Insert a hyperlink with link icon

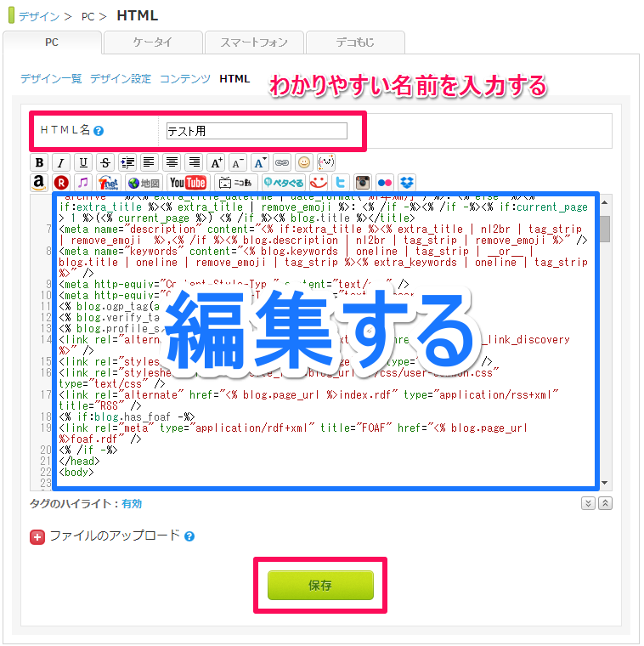coord(282,162)
